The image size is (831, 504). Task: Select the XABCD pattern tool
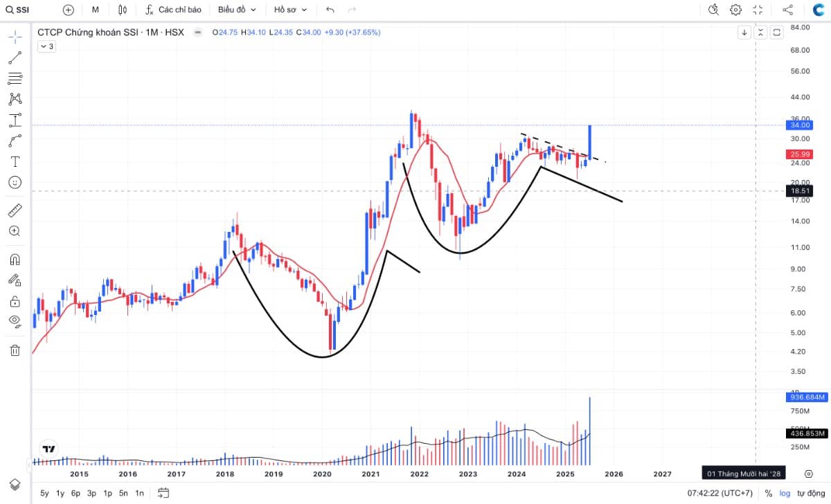click(15, 99)
